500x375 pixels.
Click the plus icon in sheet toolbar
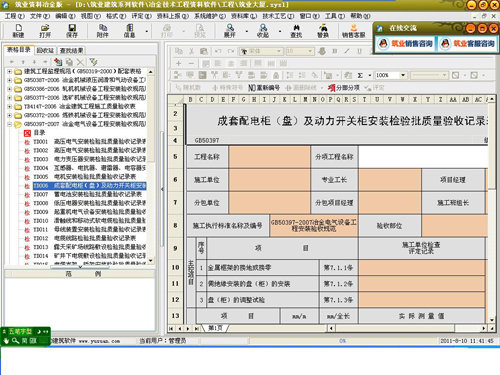coord(178,63)
